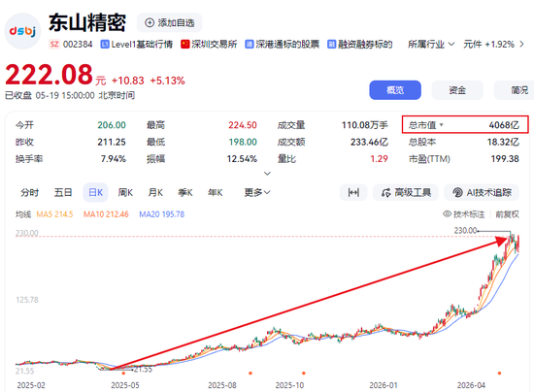534x392 pixels.
Task: Click the SZ exchange badge icon
Action: (x=54, y=45)
